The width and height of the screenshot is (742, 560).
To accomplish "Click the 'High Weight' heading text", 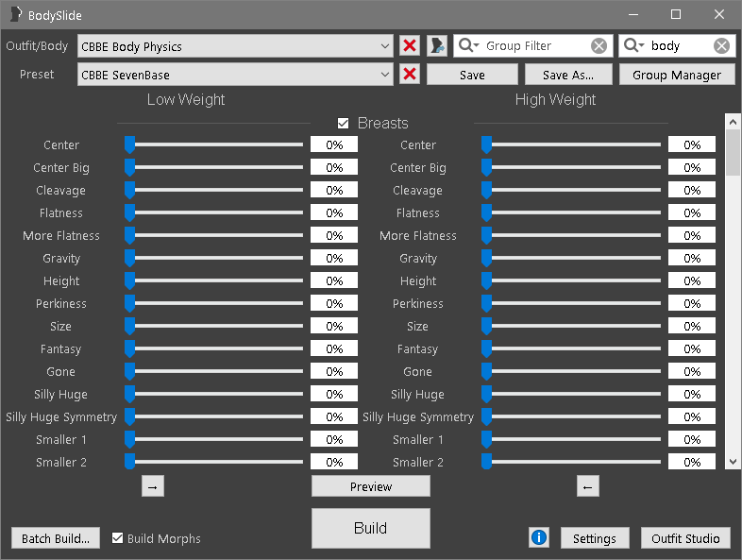I will tap(555, 99).
